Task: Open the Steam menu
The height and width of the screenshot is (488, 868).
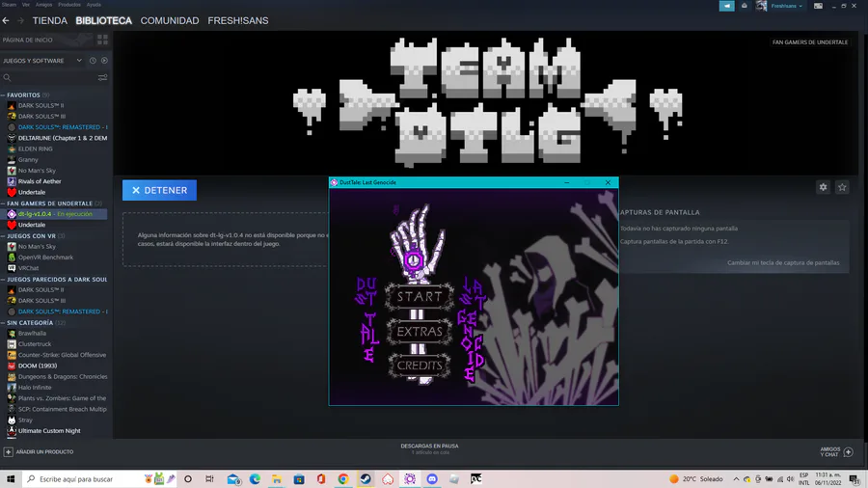Action: tap(9, 5)
